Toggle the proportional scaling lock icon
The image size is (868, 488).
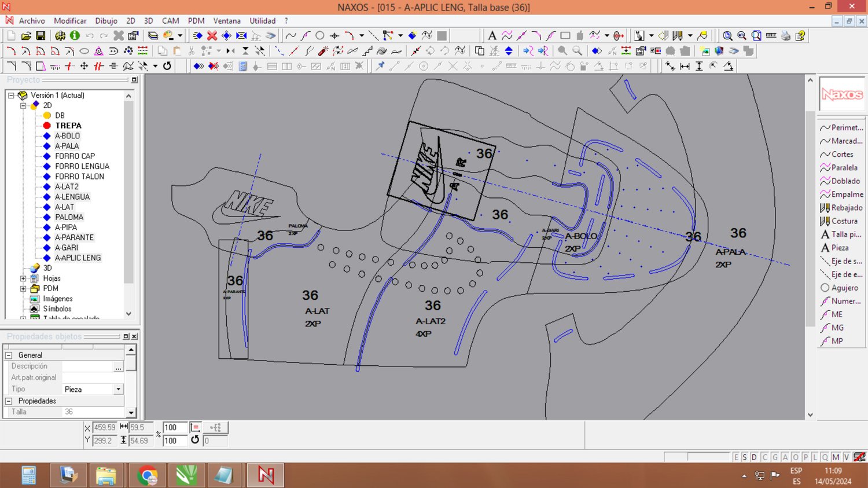tap(195, 427)
